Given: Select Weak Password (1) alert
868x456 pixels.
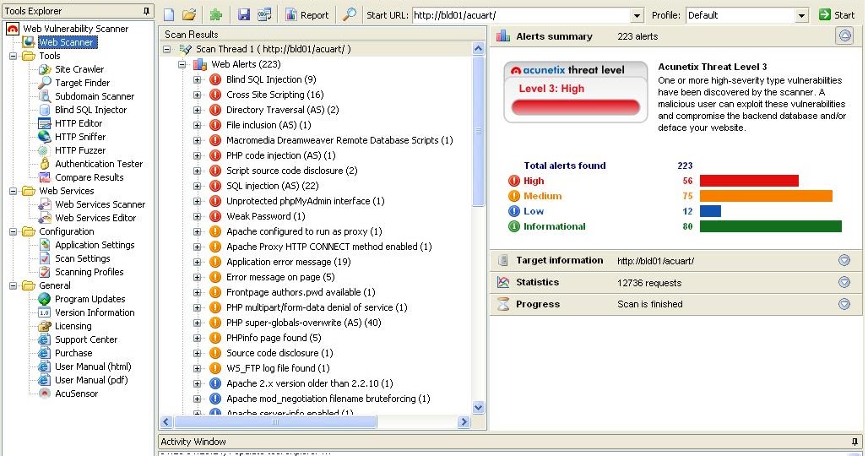Looking at the screenshot, I should (x=265, y=216).
